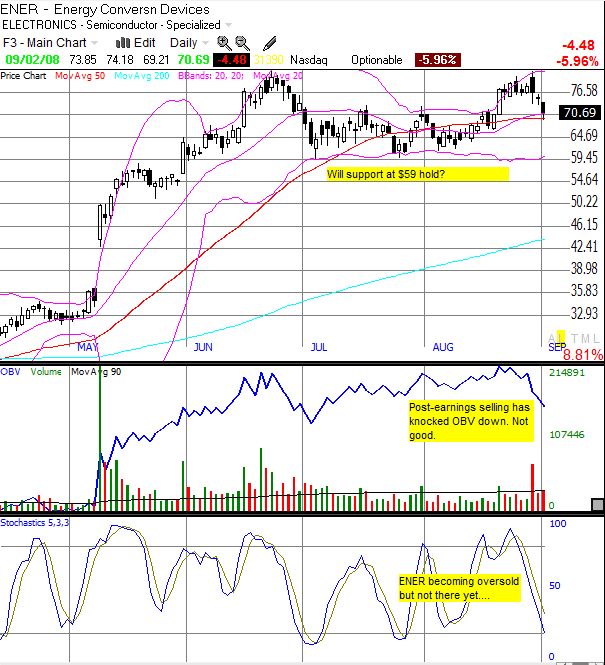Image resolution: width=605 pixels, height=665 pixels.
Task: Click the JUN month label
Action: pos(203,347)
